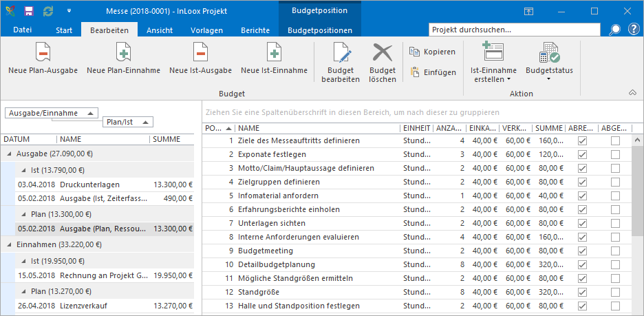The image size is (644, 316).
Task: Collapse the Plan (13.270,00 €) group
Action: [24, 292]
